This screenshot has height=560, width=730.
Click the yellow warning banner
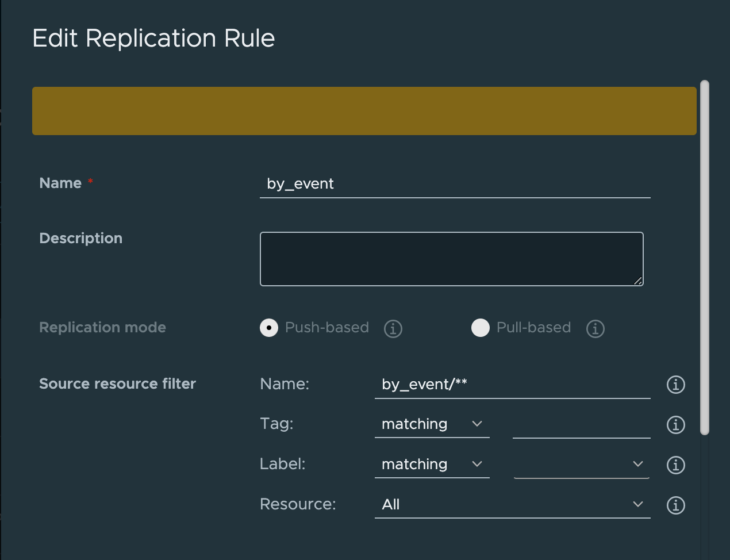pyautogui.click(x=364, y=110)
